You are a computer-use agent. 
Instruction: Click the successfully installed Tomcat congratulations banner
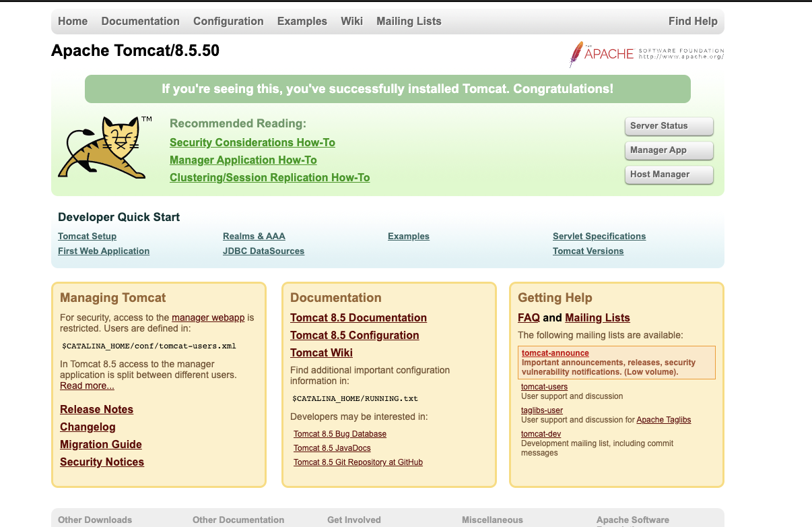(x=387, y=89)
